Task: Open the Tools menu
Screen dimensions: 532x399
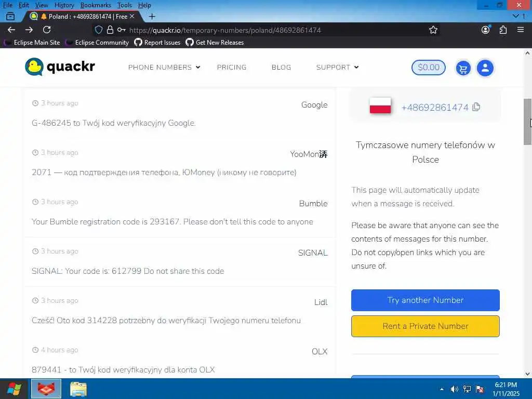Action: 125,5
